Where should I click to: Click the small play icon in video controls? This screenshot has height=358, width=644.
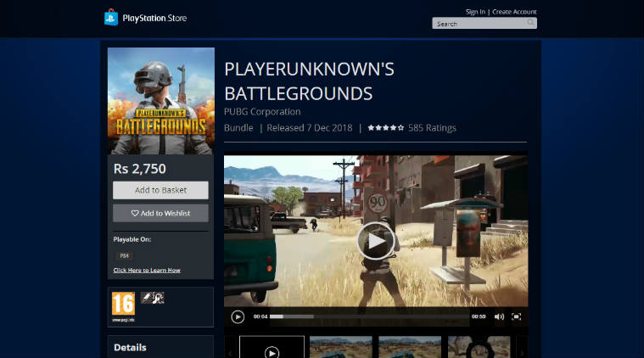click(x=238, y=316)
